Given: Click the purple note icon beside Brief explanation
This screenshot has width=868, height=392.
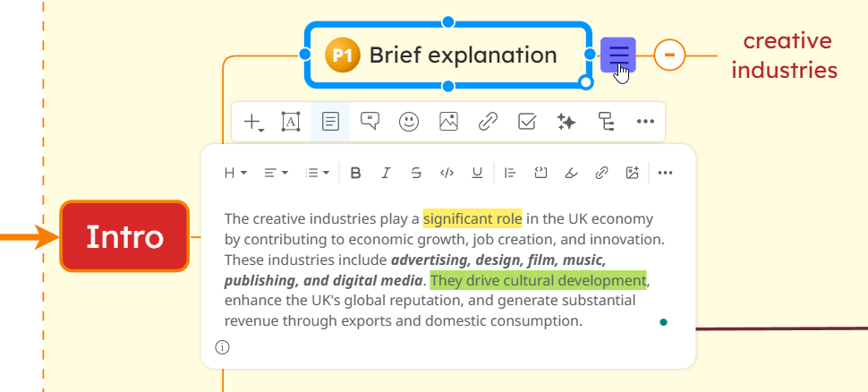Looking at the screenshot, I should 618,55.
